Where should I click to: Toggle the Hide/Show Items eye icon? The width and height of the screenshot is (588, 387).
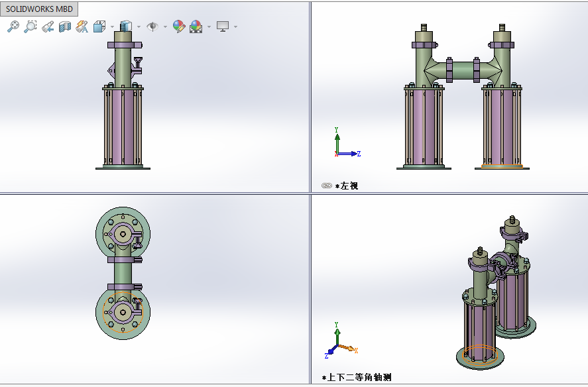pos(152,27)
